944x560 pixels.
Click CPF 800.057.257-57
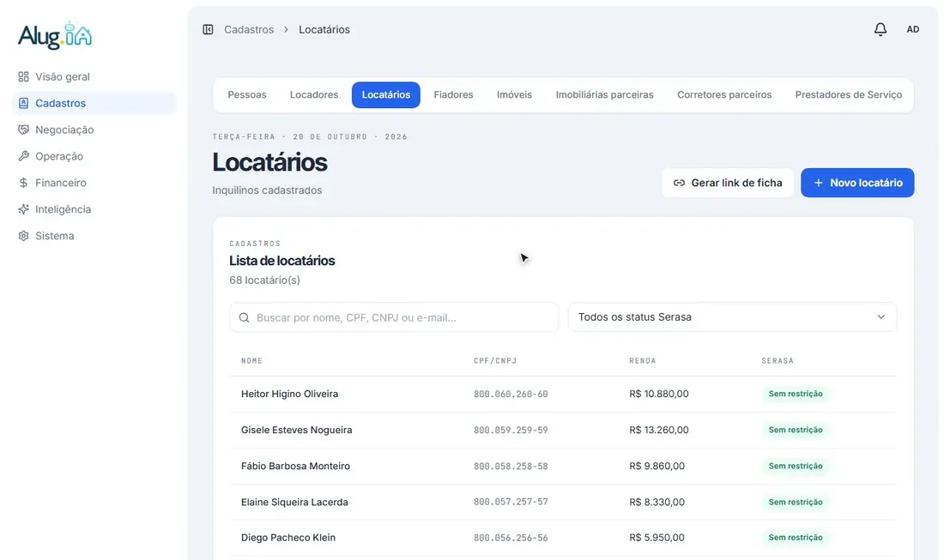tap(511, 502)
